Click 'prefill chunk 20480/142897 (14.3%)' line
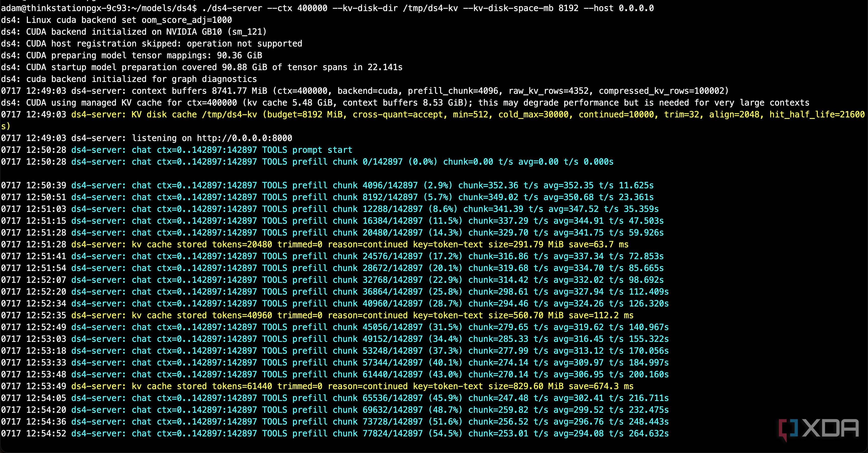The image size is (868, 453). coord(332,232)
